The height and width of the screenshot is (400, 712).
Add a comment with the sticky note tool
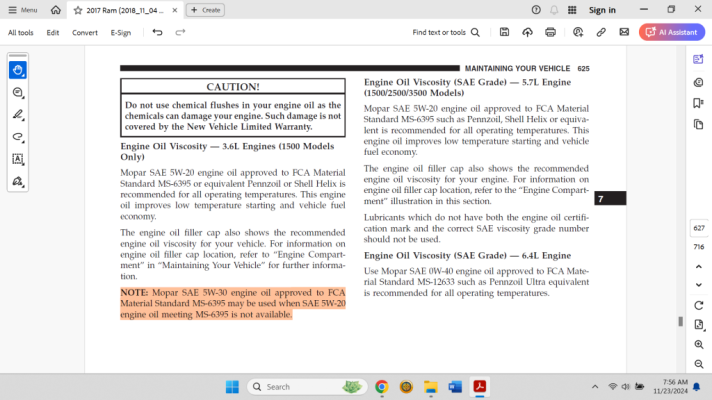click(x=18, y=93)
